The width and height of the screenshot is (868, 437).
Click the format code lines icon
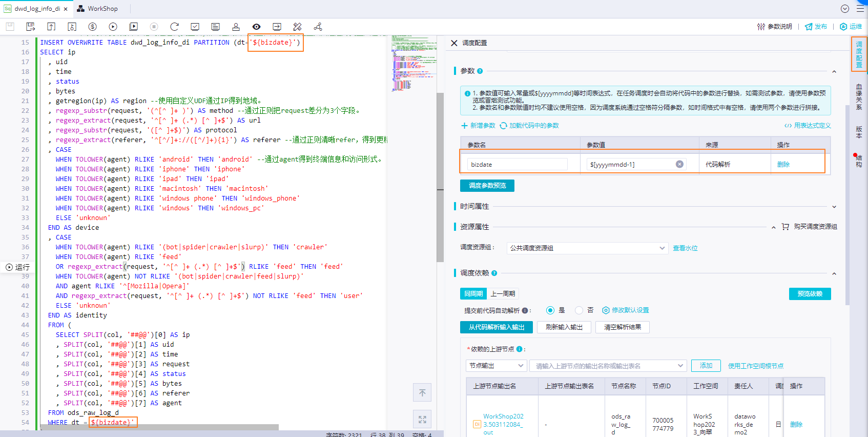coord(215,27)
